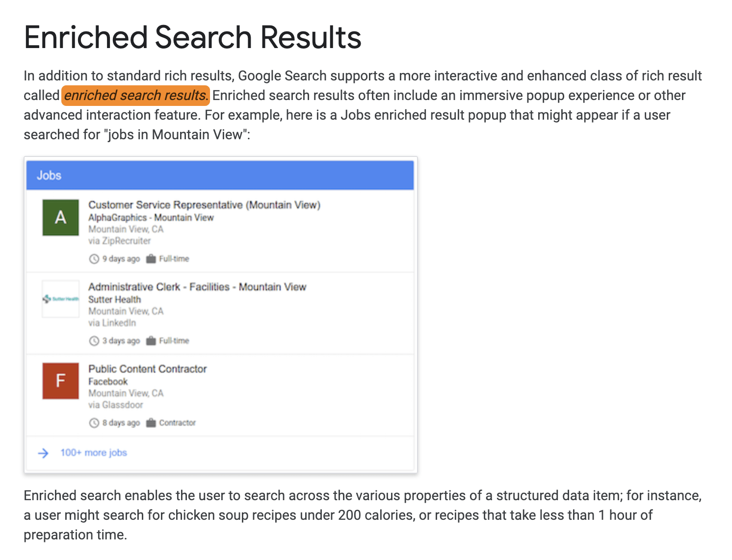Select the green A logo for AlphaGraphics
This screenshot has height=560, width=732.
60,218
